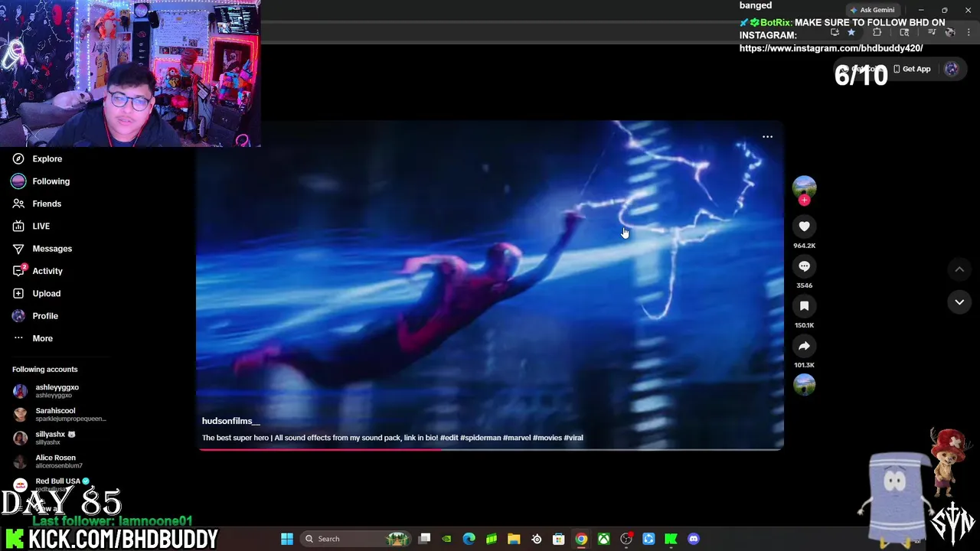Screen dimensions: 980x551
Task: Open the Friends section
Action: click(x=37, y=204)
